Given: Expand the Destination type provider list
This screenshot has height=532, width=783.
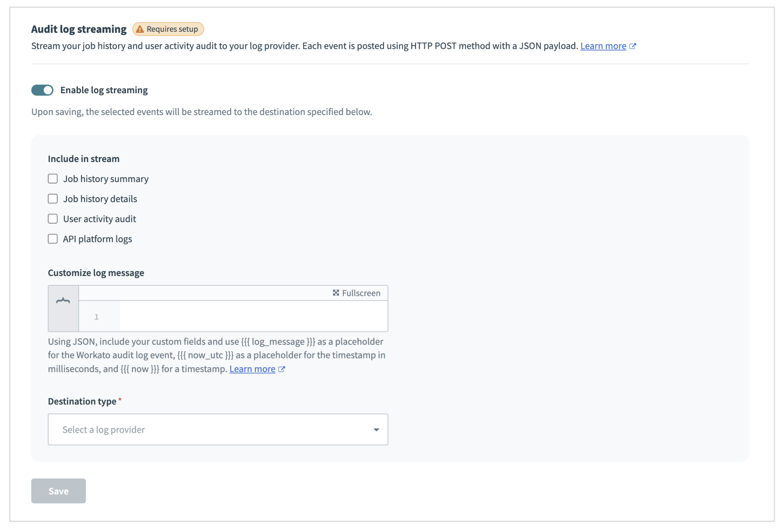Looking at the screenshot, I should point(218,430).
